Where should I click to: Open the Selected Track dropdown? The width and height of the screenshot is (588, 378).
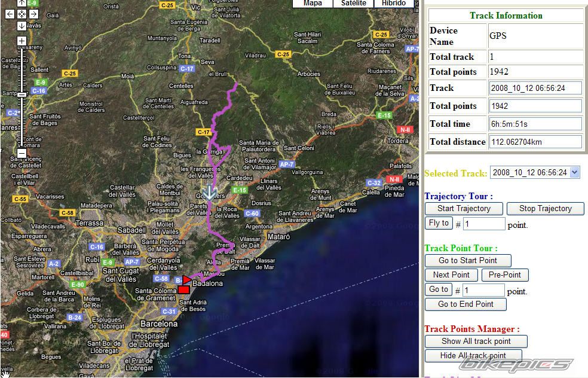click(535, 172)
